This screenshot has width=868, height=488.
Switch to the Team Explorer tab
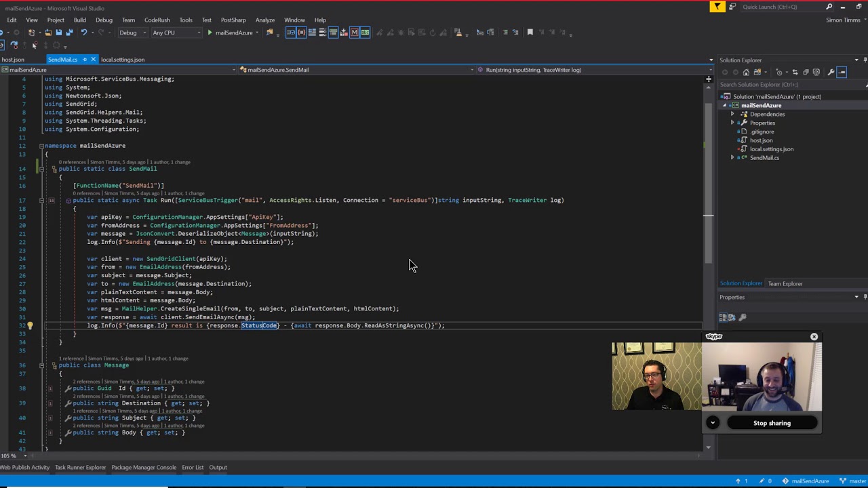[785, 284]
